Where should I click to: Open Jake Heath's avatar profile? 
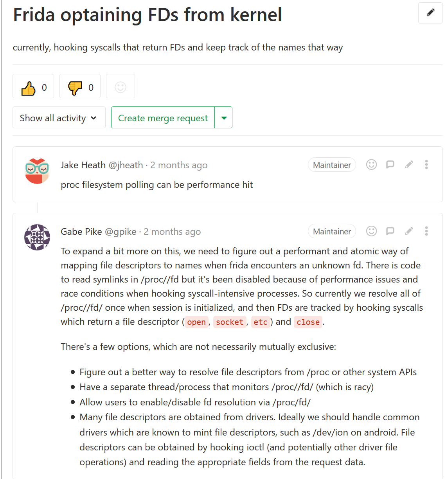point(37,171)
